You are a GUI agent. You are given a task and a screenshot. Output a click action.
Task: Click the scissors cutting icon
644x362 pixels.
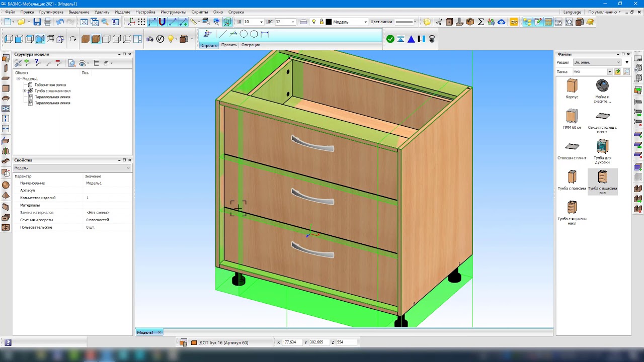pyautogui.click(x=439, y=22)
